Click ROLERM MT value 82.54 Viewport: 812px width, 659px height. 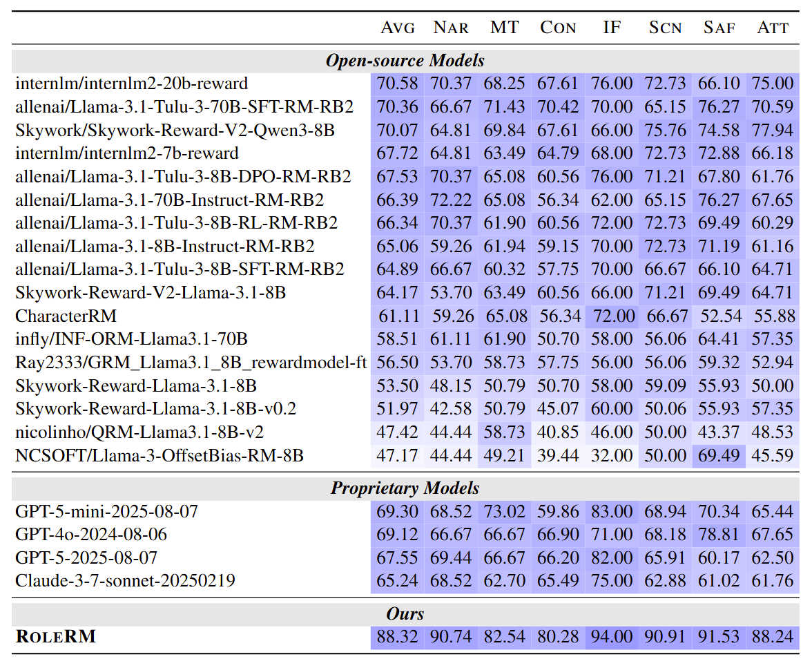504,637
